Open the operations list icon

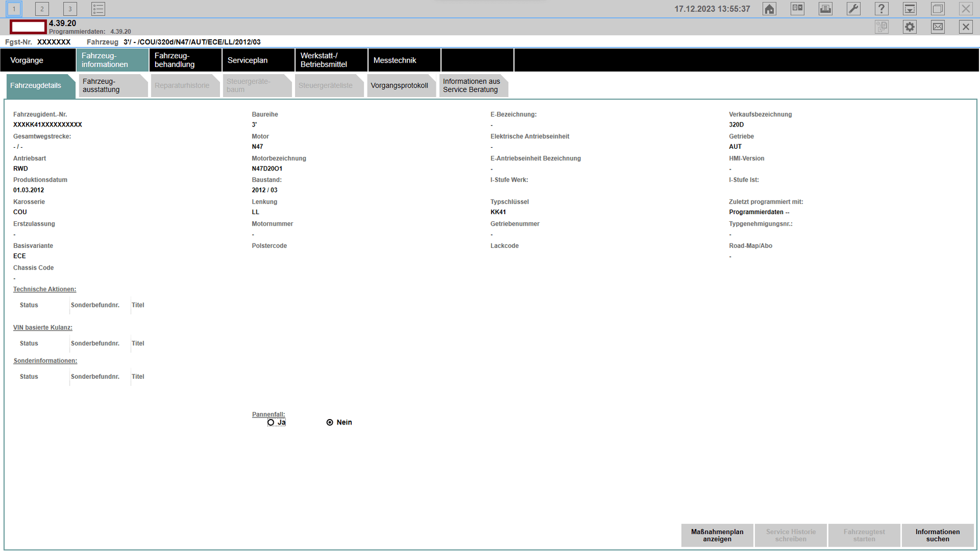coord(98,9)
